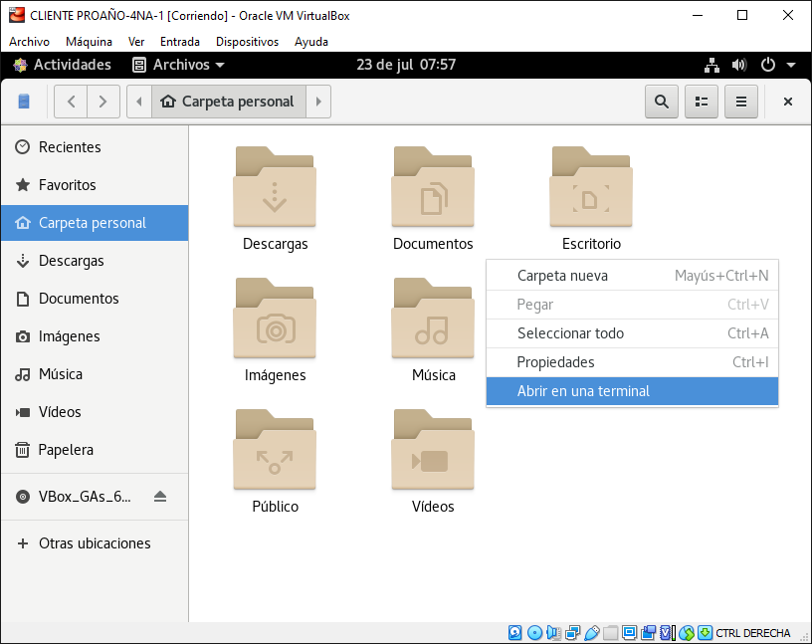812x644 pixels.
Task: Click the network icon in GNOME top bar
Action: click(x=712, y=65)
